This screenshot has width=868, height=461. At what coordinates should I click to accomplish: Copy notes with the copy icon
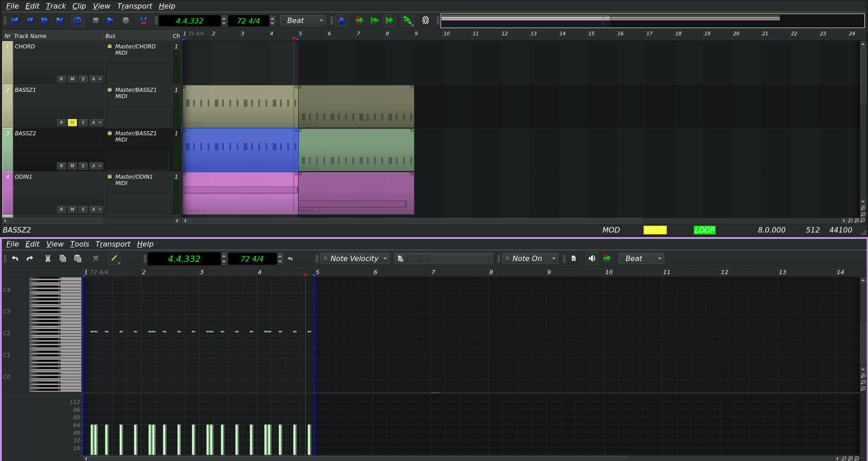click(63, 258)
